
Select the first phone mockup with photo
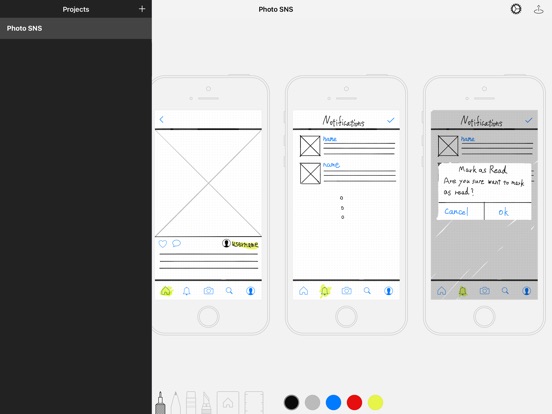click(x=211, y=205)
